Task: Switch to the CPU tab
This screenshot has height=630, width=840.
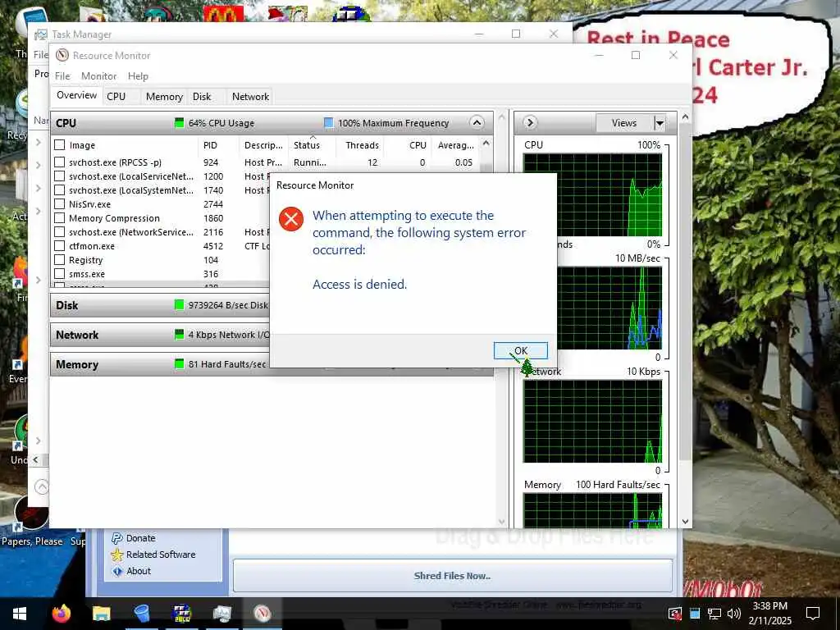Action: [116, 97]
